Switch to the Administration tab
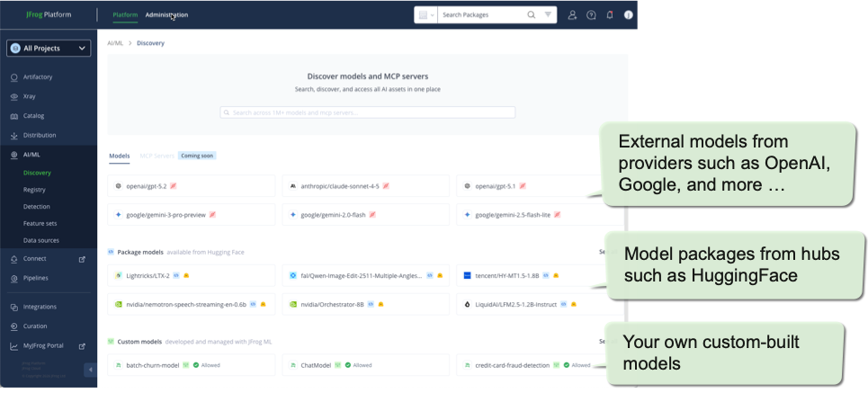This screenshot has width=868, height=393. point(166,15)
